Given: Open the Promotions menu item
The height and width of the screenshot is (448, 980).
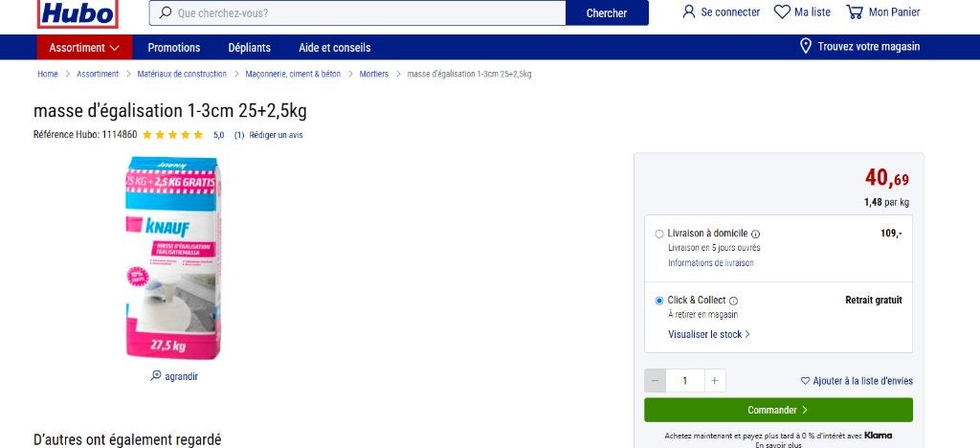Looking at the screenshot, I should 174,48.
